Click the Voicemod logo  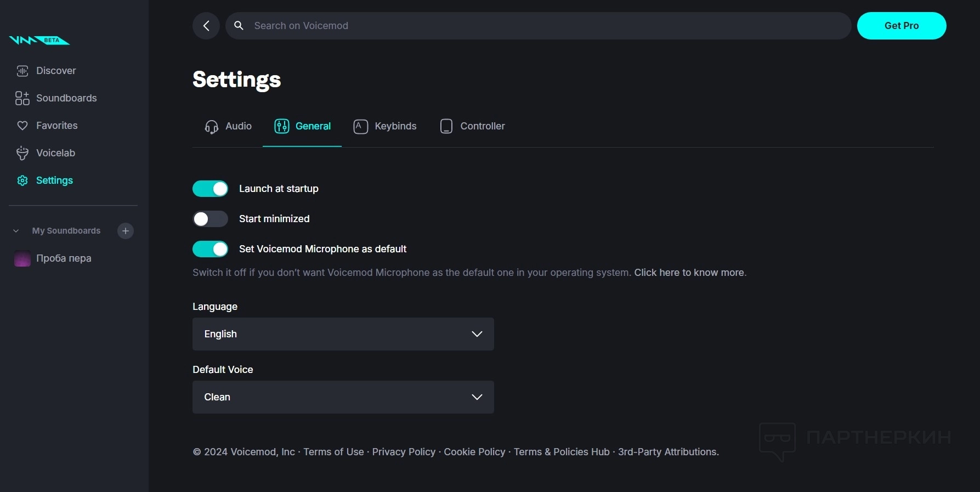click(x=39, y=41)
